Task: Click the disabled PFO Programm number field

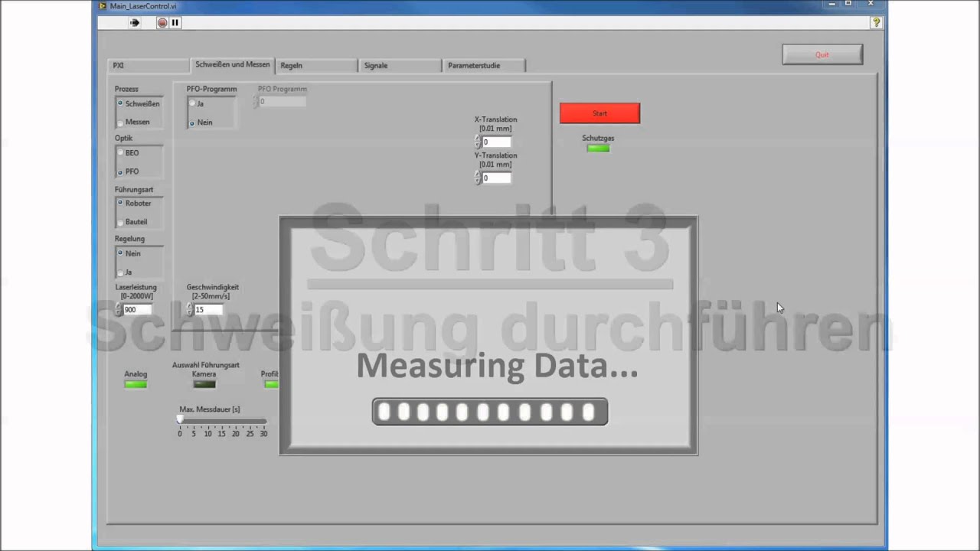Action: click(x=283, y=101)
